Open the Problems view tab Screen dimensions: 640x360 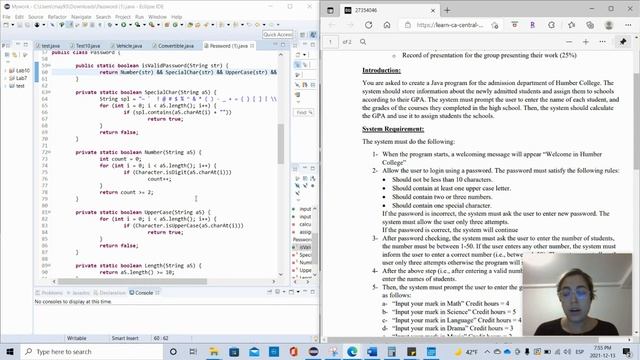click(x=49, y=293)
